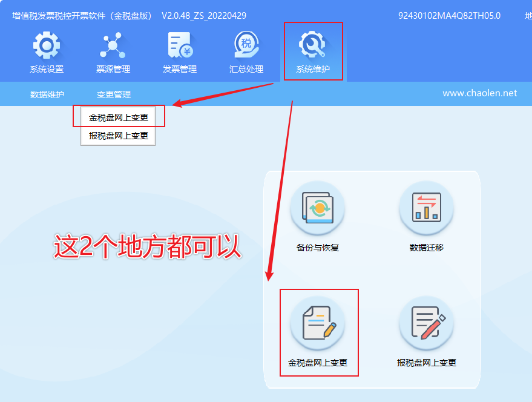Open the 数据维护 submenu

tap(47, 94)
